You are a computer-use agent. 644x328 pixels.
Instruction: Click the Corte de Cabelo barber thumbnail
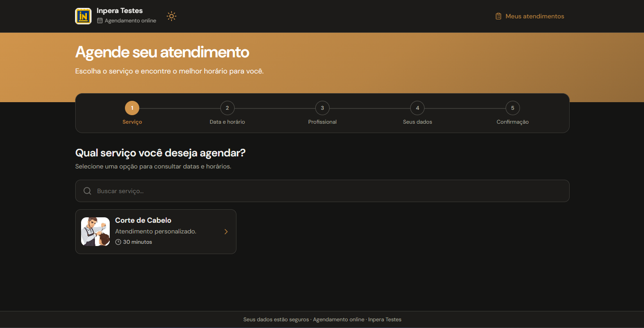click(x=95, y=232)
